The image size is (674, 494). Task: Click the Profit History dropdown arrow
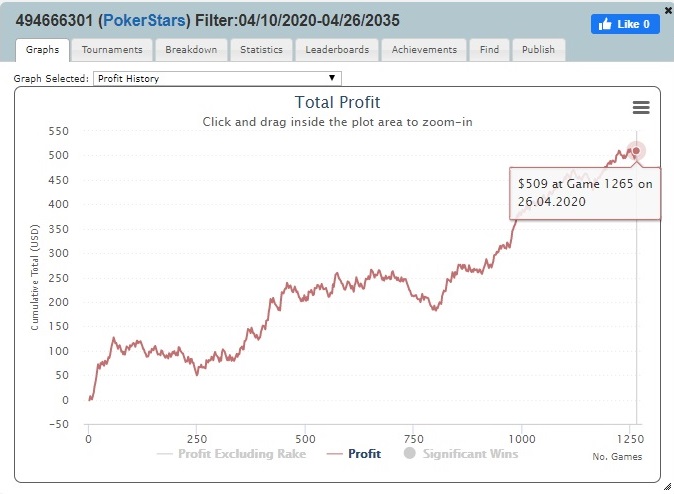pos(332,78)
